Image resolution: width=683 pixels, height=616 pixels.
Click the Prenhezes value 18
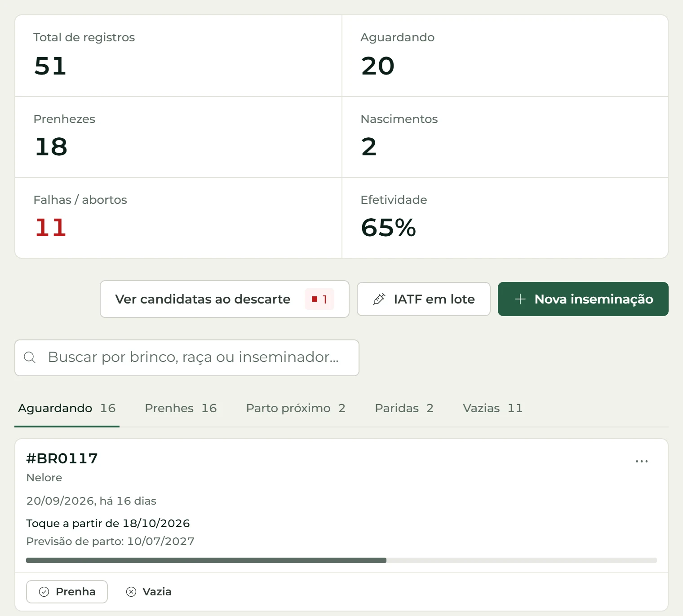click(x=51, y=147)
